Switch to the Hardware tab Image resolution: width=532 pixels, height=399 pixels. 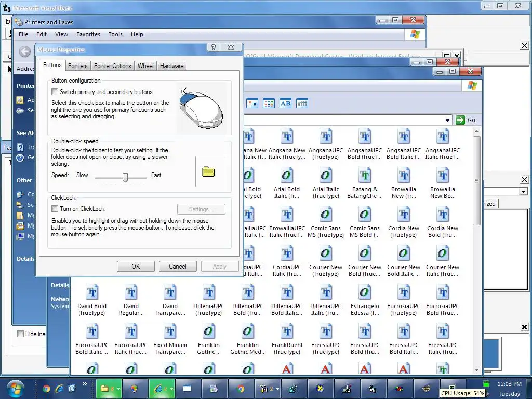tap(171, 66)
